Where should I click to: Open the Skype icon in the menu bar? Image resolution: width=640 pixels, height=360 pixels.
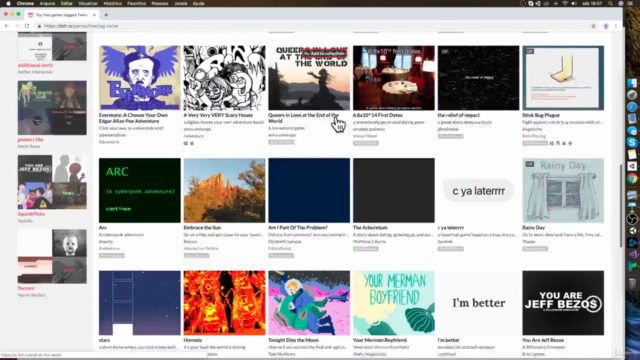pyautogui.click(x=531, y=3)
